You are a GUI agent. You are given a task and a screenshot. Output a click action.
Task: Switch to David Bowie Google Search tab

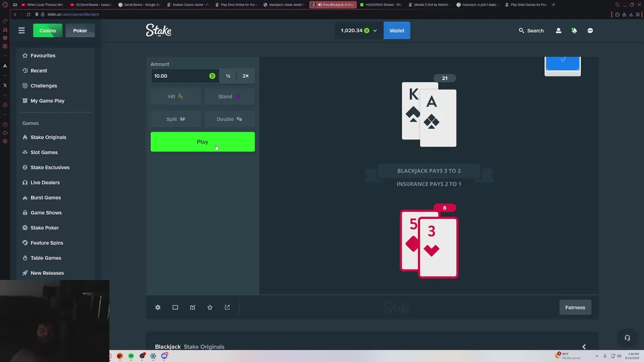[139, 5]
